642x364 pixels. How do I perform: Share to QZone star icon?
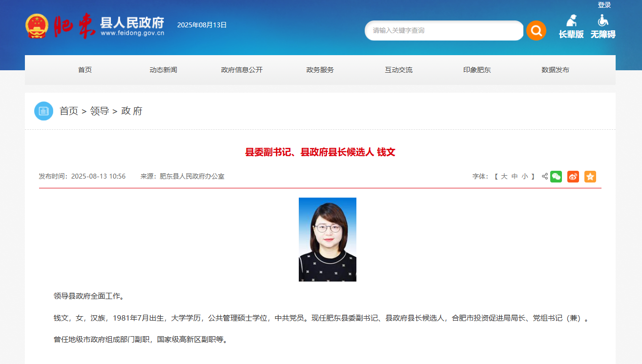590,177
